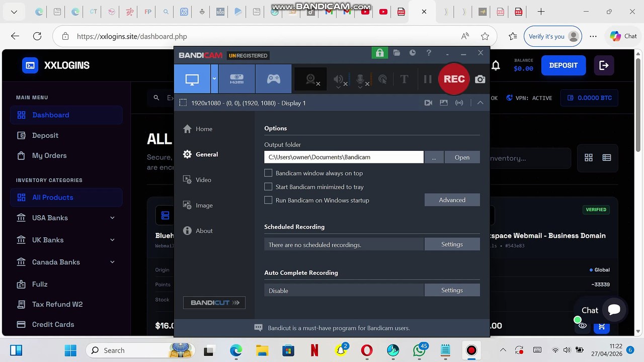The width and height of the screenshot is (644, 362).
Task: Toggle the webcam overlay in Bandicam
Action: (x=311, y=79)
